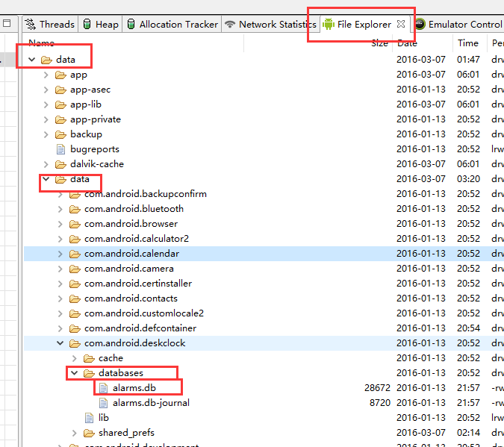The height and width of the screenshot is (447, 504).
Task: Expand the backup folder
Action: click(46, 134)
